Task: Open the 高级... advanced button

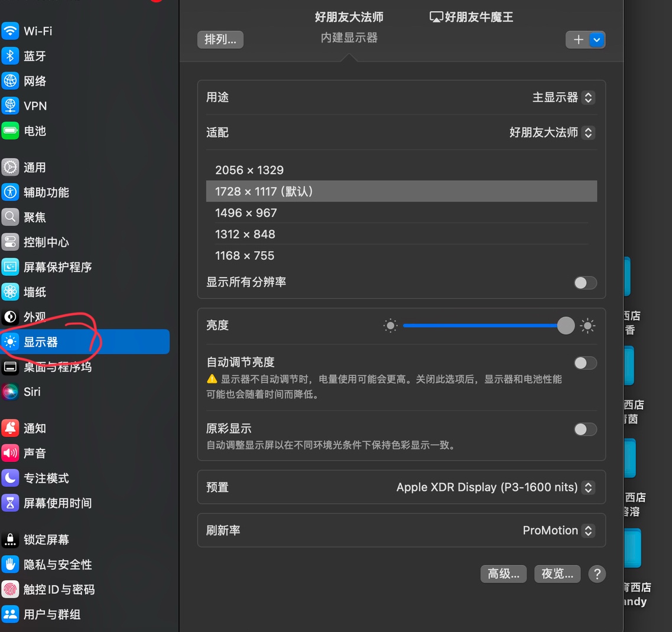Action: click(504, 574)
